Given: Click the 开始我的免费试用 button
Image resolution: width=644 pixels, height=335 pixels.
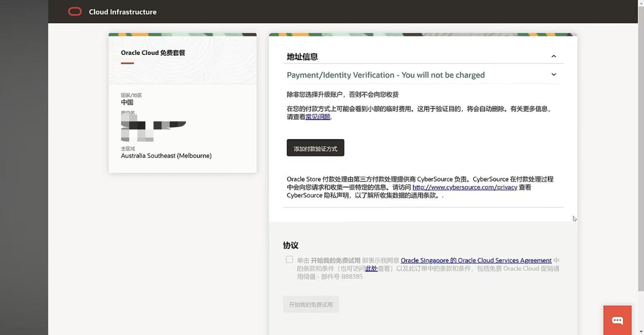Looking at the screenshot, I should click(311, 305).
